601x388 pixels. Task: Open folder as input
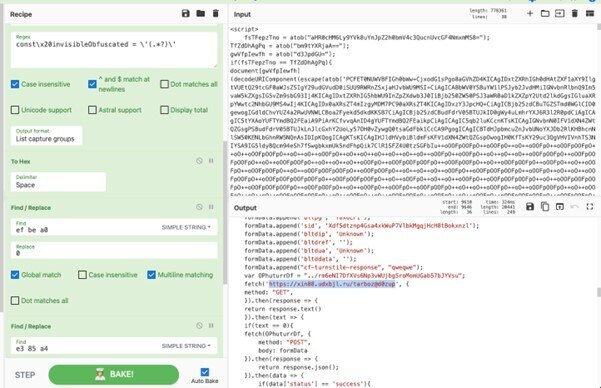pyautogui.click(x=545, y=14)
